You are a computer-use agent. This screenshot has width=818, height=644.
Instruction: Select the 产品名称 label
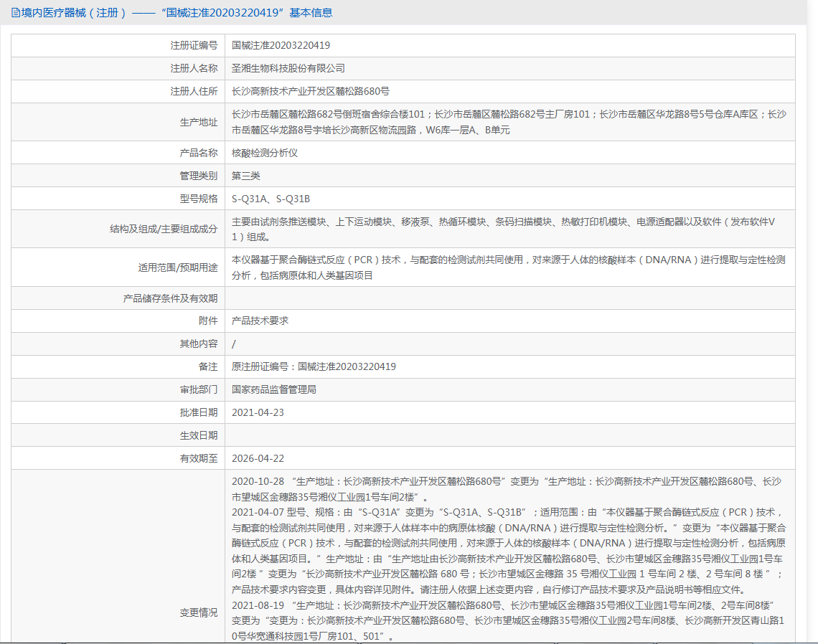pyautogui.click(x=198, y=153)
